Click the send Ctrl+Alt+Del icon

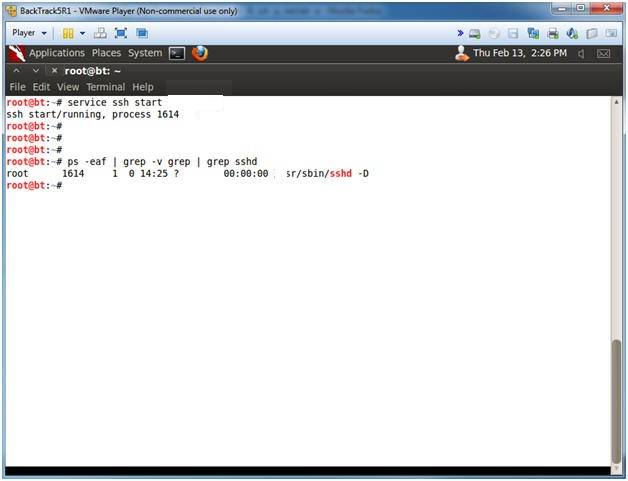click(100, 33)
